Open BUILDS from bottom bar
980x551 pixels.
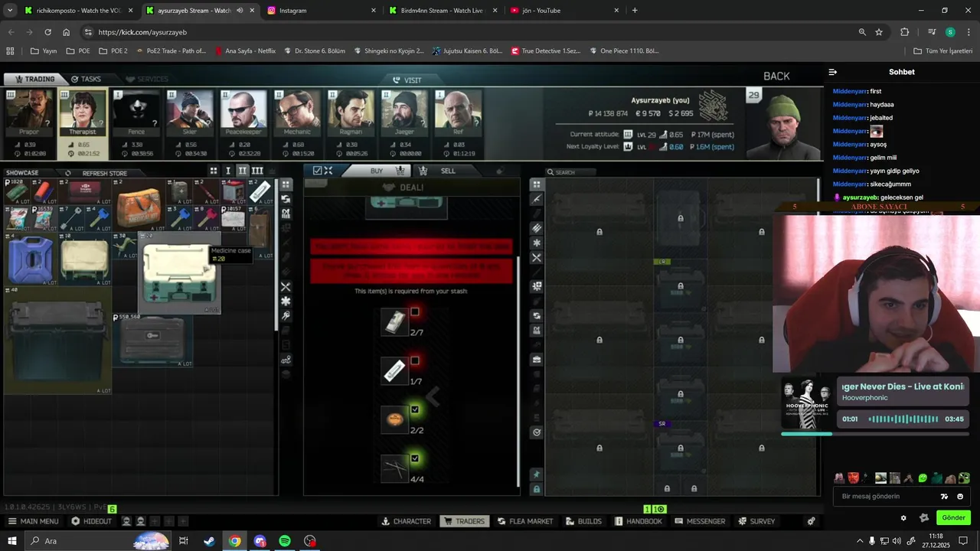(x=583, y=521)
